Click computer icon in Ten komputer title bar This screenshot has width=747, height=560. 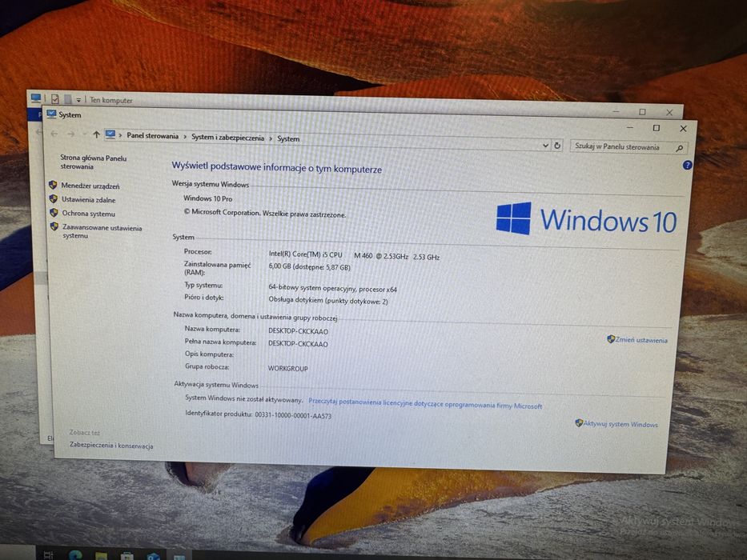[x=36, y=98]
